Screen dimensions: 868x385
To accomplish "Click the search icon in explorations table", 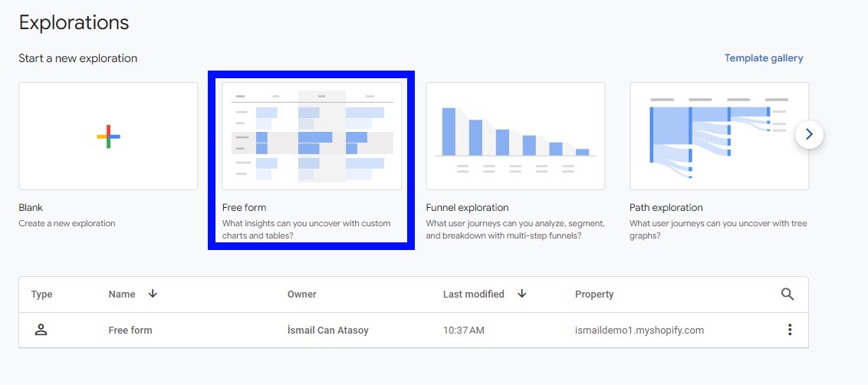I will click(x=787, y=295).
